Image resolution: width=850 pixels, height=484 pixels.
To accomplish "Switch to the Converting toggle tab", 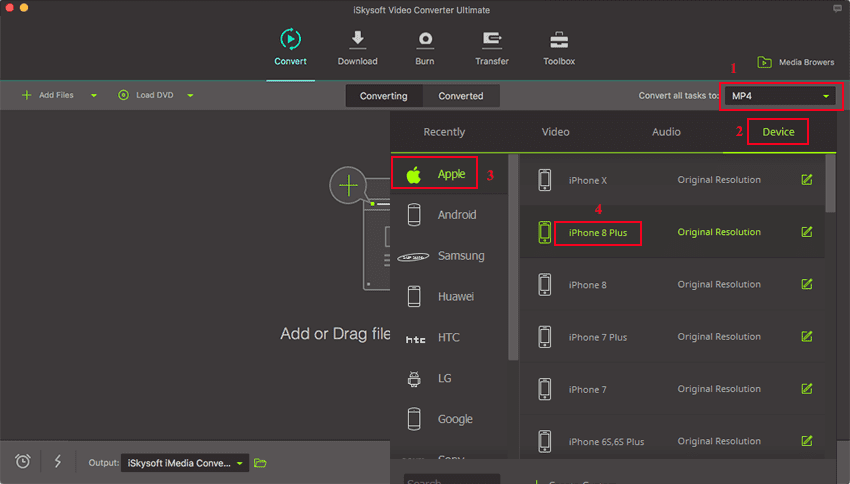I will [384, 96].
